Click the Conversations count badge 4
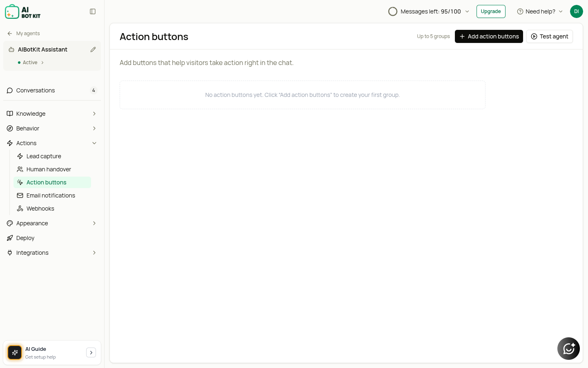 (94, 90)
